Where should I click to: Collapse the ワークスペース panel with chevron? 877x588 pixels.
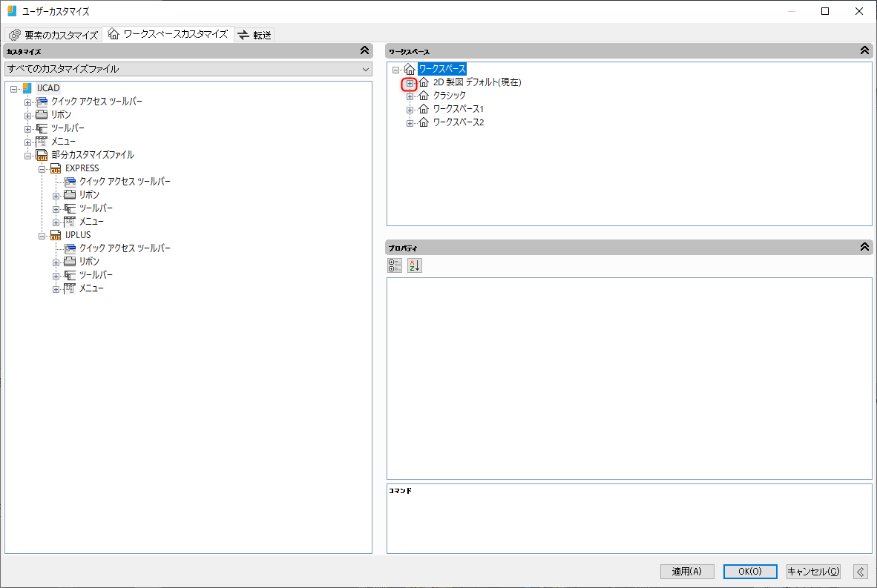(864, 51)
